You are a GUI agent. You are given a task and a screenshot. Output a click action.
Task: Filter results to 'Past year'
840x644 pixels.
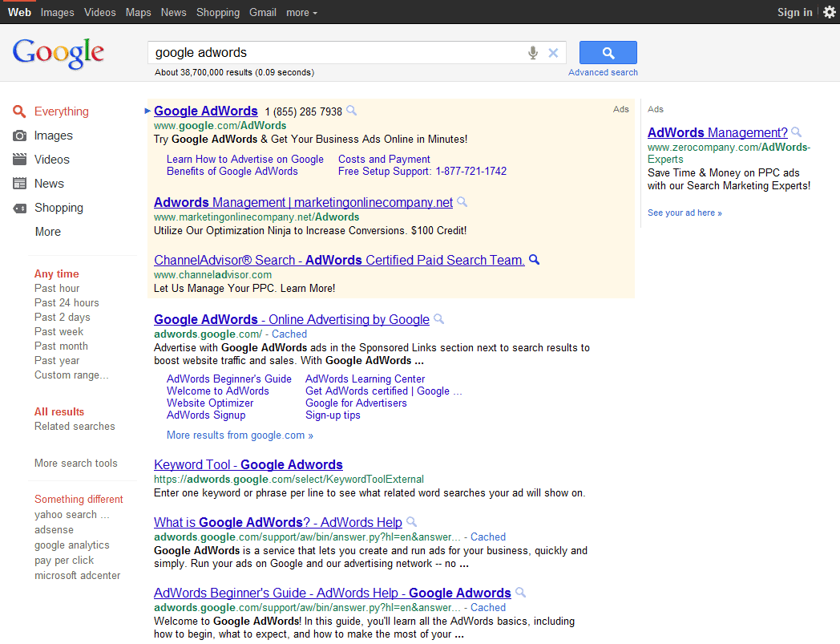pos(57,360)
